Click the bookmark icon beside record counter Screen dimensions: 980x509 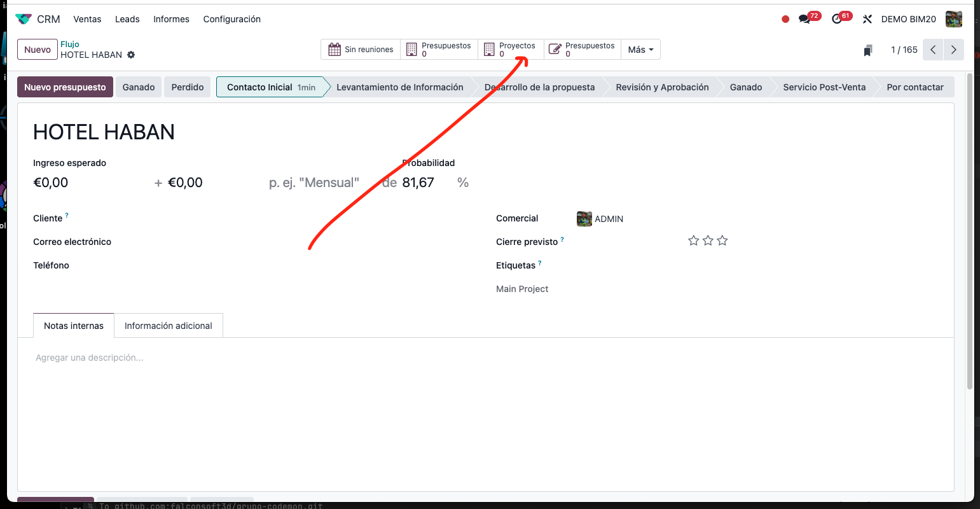coord(867,50)
